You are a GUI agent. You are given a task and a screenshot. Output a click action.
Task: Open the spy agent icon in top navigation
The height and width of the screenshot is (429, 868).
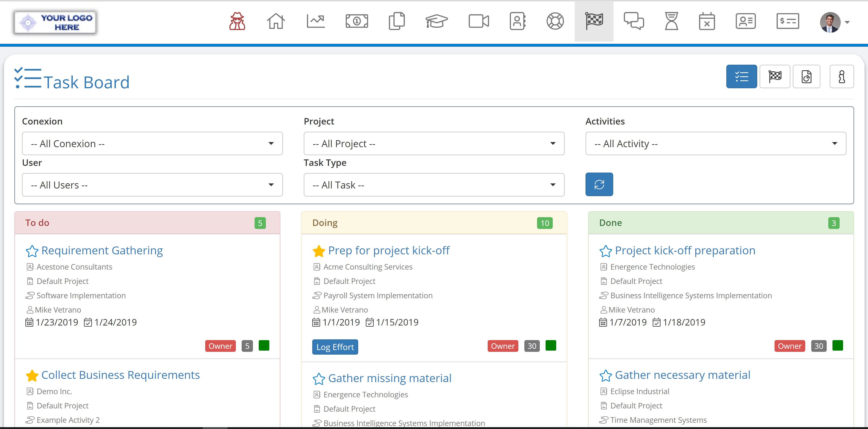pyautogui.click(x=237, y=21)
